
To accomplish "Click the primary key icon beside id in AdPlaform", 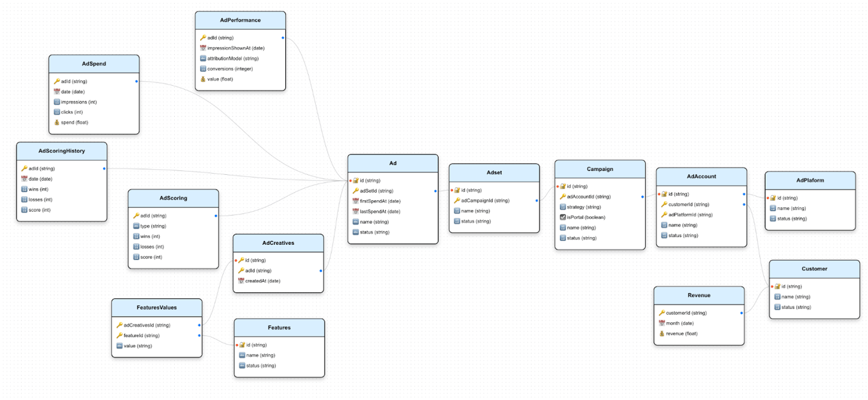I will pyautogui.click(x=773, y=198).
